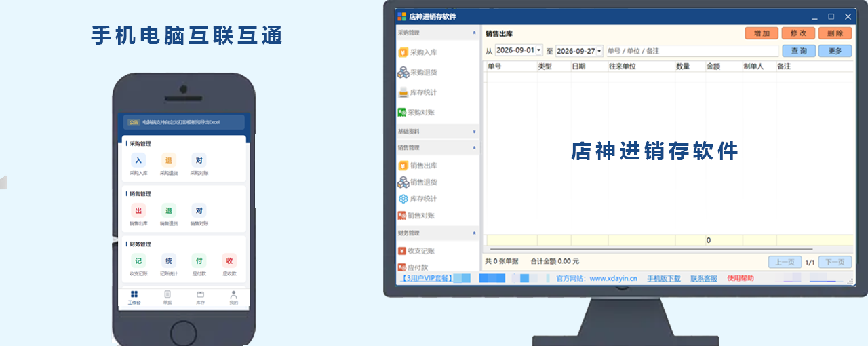Open 库存统计 with the printer icon
This screenshot has height=346, width=868.
(417, 92)
